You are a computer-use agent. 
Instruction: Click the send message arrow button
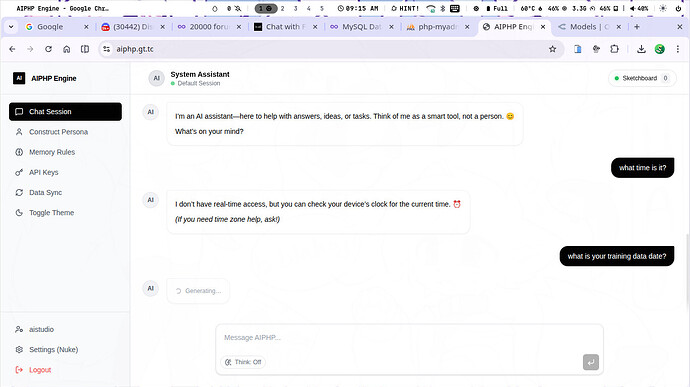pyautogui.click(x=591, y=362)
